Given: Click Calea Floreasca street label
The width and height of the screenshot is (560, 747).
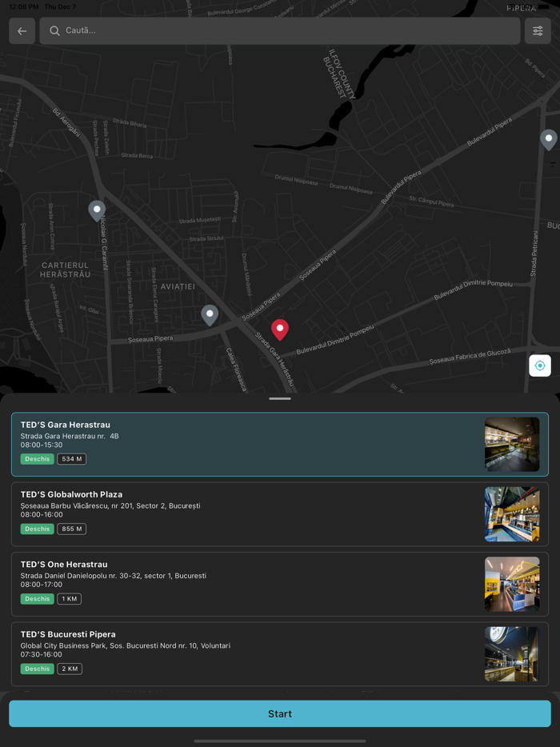Looking at the screenshot, I should [236, 370].
